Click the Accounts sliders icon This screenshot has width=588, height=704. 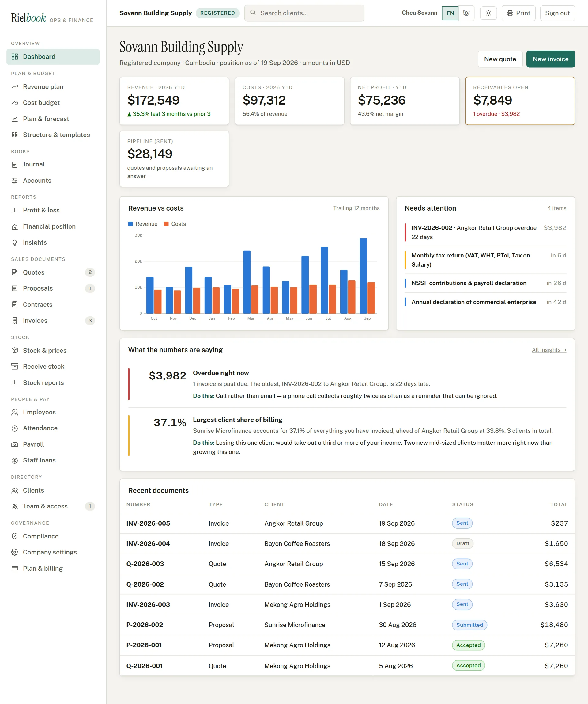[14, 180]
